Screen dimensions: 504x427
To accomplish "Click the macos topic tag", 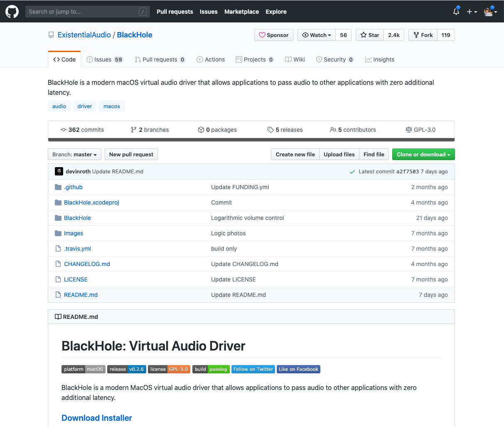I will coord(112,106).
